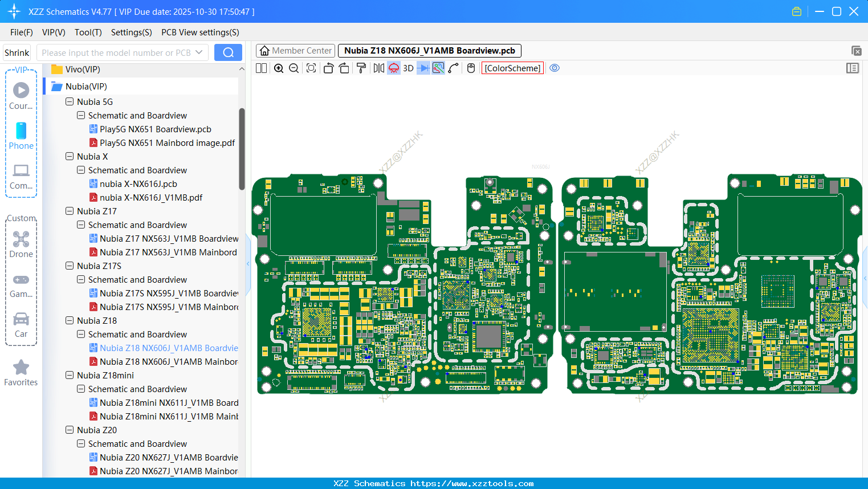
Task: Open the VIP(V) menu
Action: (x=54, y=32)
